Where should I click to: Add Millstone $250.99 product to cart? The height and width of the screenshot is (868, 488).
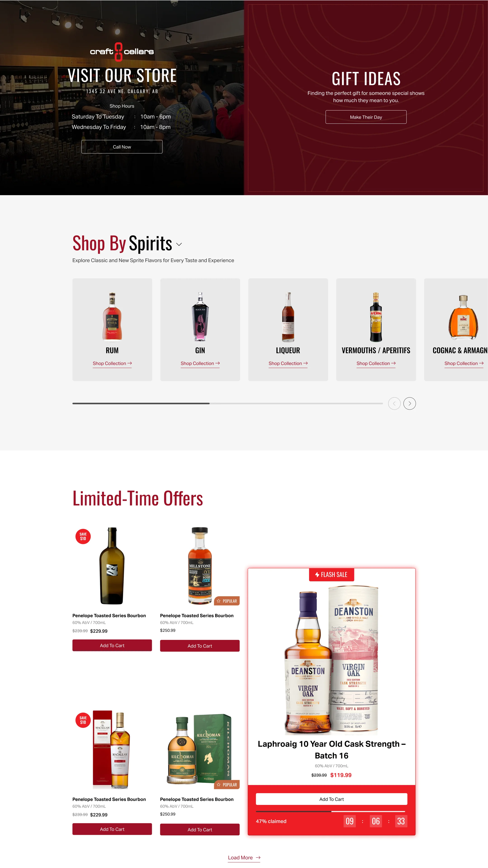(200, 646)
